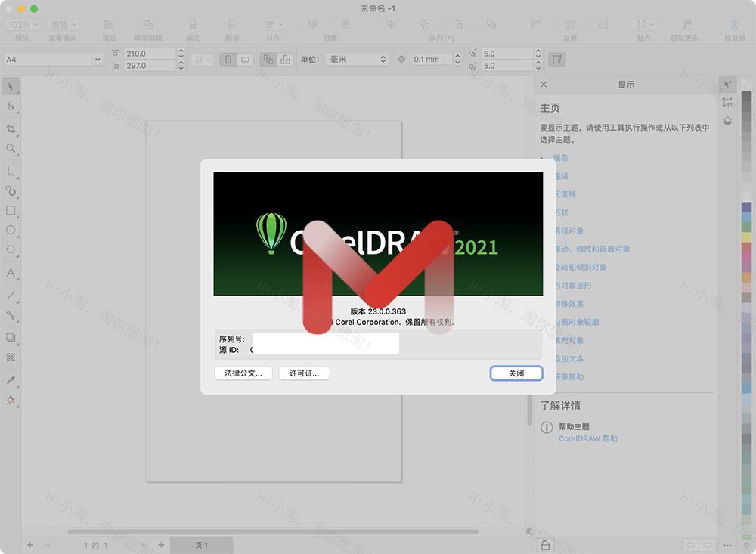Open the page size dropdown showing A4
The image size is (756, 554).
pyautogui.click(x=53, y=59)
